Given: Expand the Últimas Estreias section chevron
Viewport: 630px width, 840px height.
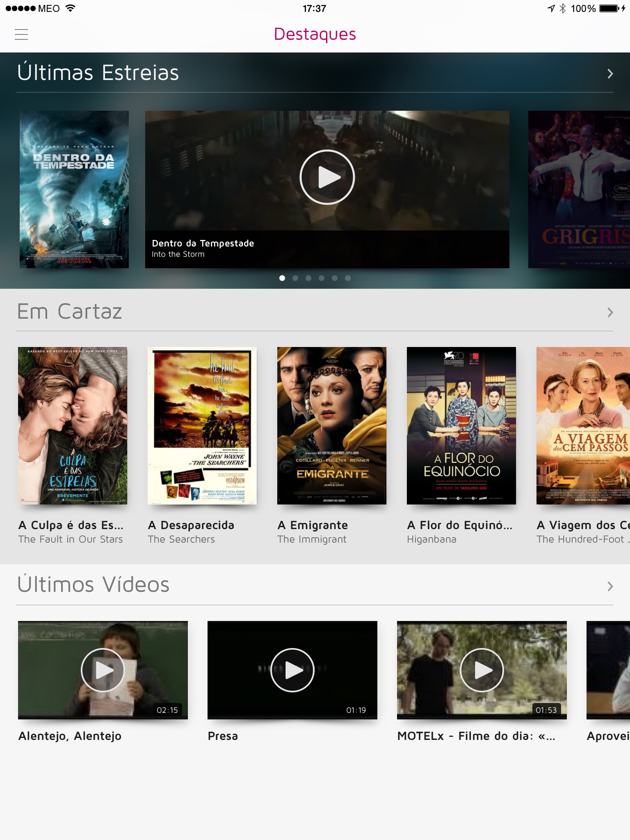Looking at the screenshot, I should [610, 74].
